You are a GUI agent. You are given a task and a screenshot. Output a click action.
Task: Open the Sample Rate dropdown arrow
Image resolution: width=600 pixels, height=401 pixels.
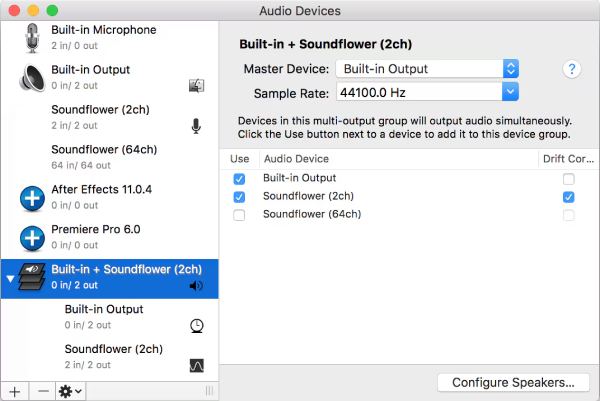pyautogui.click(x=510, y=92)
